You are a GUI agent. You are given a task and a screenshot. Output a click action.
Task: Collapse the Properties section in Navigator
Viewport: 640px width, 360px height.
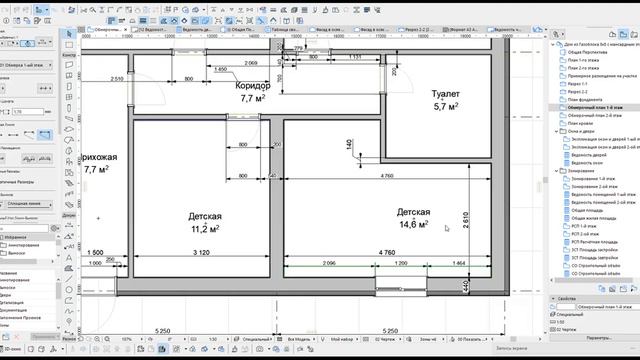click(x=553, y=299)
